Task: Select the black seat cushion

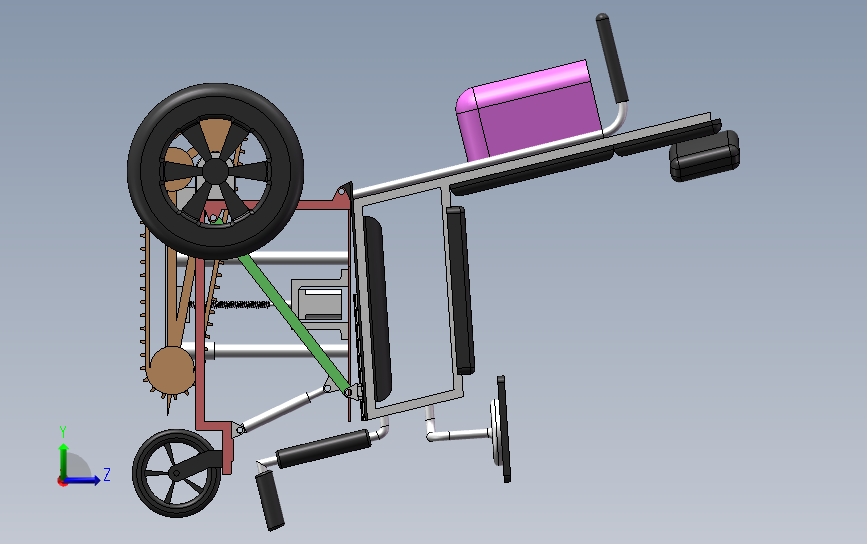Action: coord(378,308)
